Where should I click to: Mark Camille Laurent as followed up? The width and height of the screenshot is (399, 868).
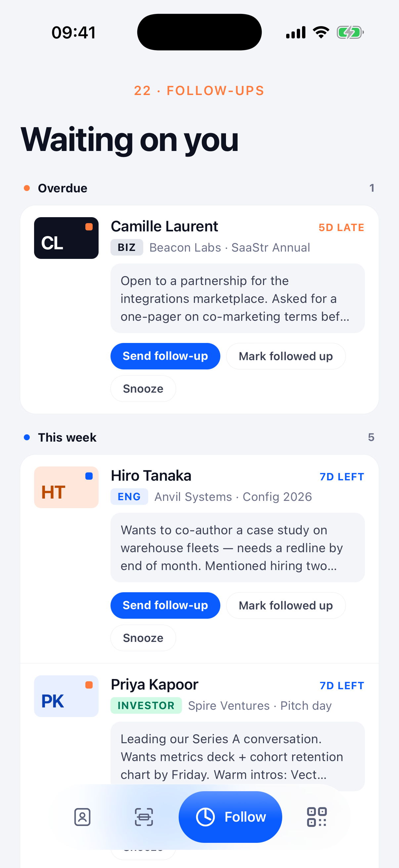click(286, 356)
